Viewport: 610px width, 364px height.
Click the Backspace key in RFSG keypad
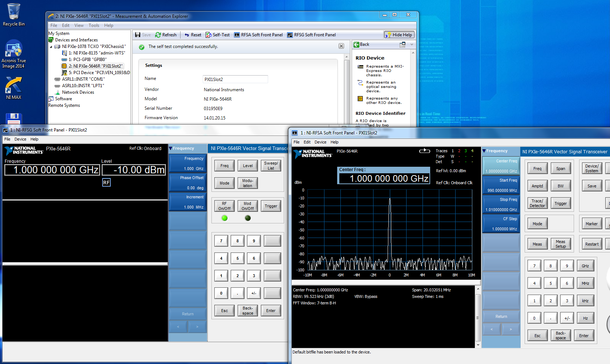coord(248,311)
